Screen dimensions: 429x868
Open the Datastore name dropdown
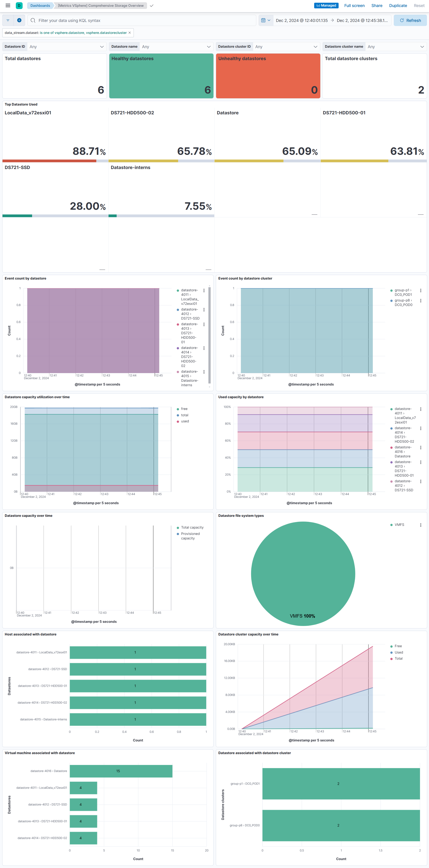[x=176, y=47]
